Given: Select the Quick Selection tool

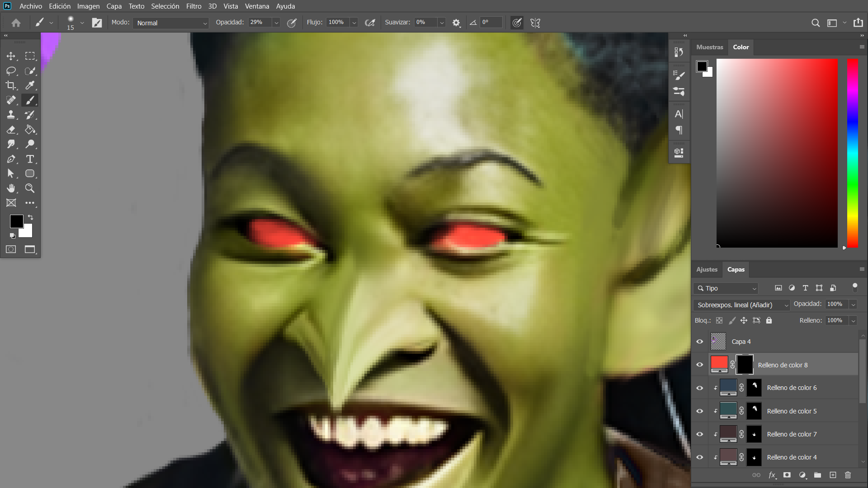Looking at the screenshot, I should tap(30, 71).
